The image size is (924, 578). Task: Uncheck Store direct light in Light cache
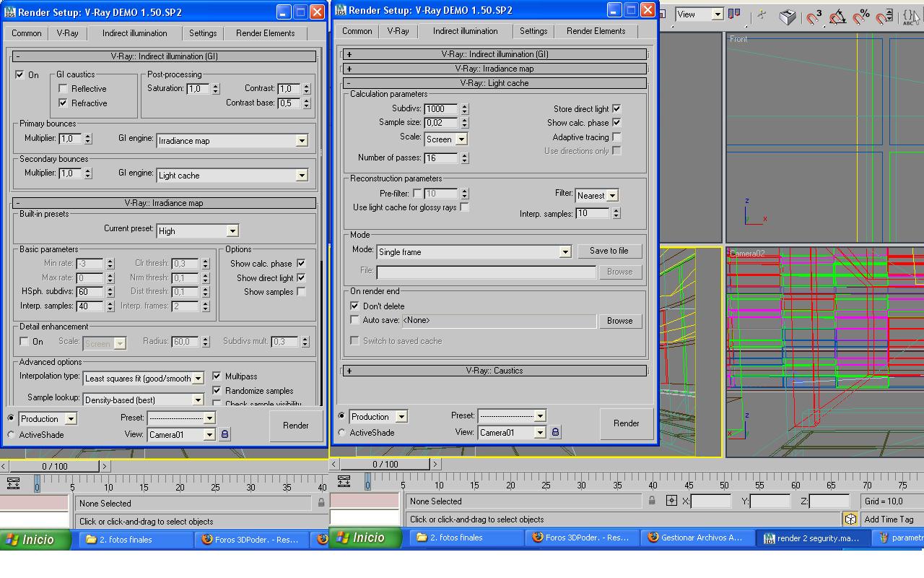[616, 109]
